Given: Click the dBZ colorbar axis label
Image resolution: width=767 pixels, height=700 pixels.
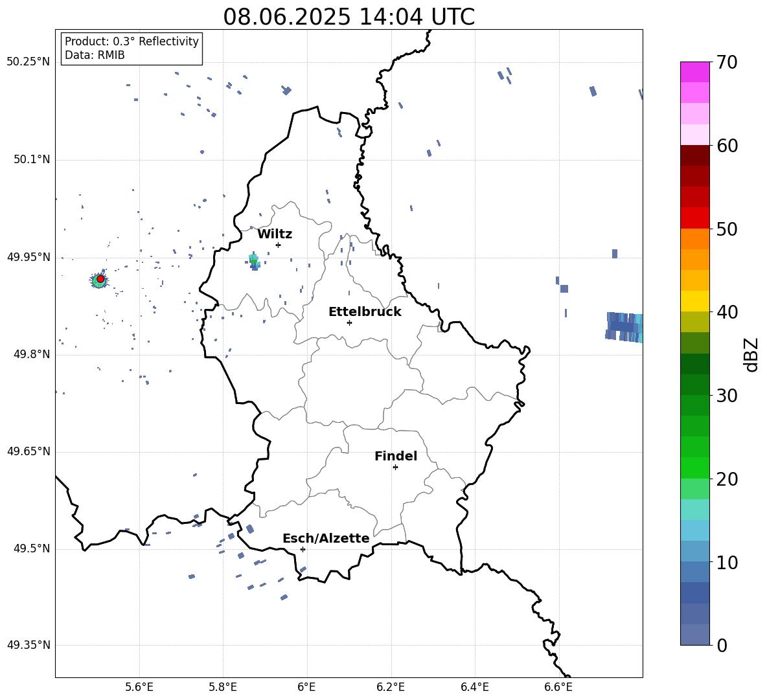Looking at the screenshot, I should tap(752, 354).
